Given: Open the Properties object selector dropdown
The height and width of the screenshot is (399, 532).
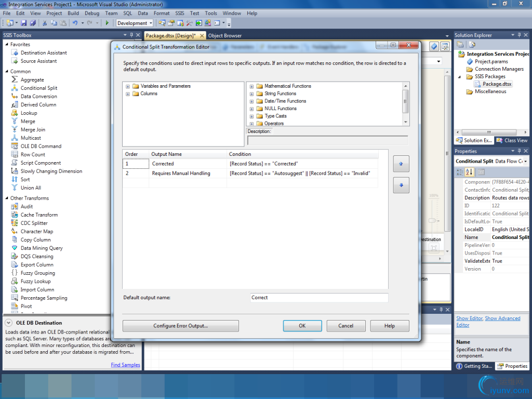Looking at the screenshot, I should tap(526, 161).
